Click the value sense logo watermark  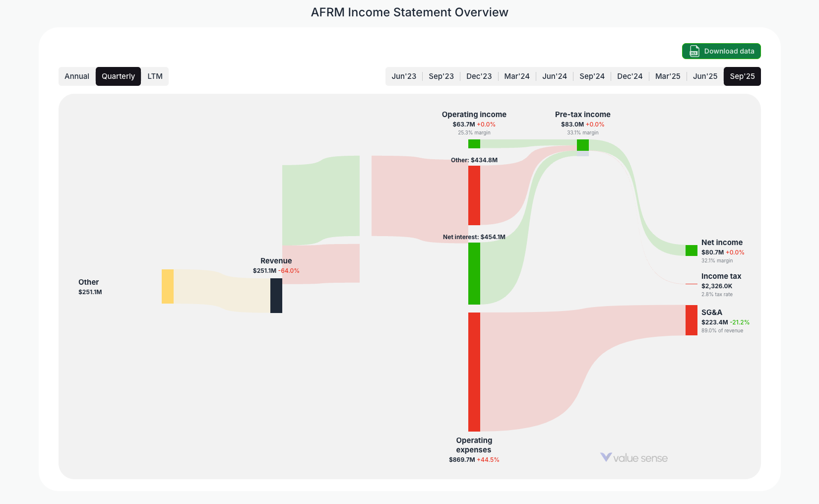tap(634, 457)
